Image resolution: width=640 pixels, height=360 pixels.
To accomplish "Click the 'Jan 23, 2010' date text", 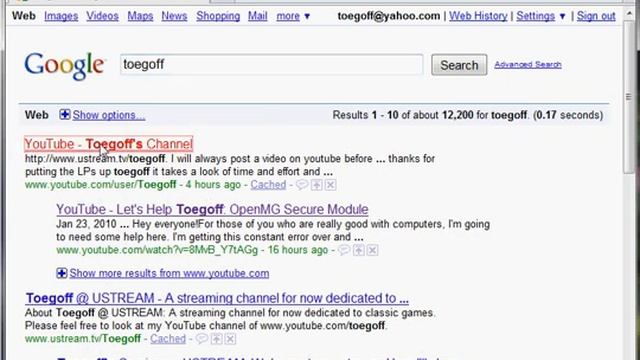I will pyautogui.click(x=87, y=224).
